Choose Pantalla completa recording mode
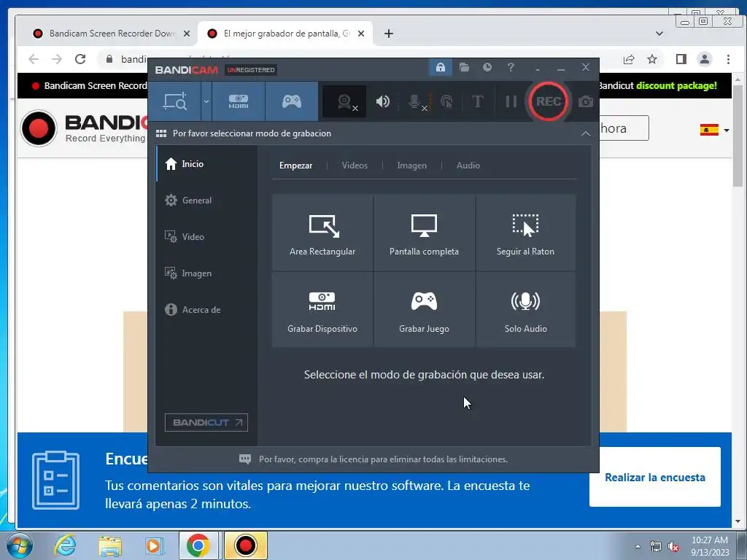The height and width of the screenshot is (560, 747). click(x=424, y=233)
